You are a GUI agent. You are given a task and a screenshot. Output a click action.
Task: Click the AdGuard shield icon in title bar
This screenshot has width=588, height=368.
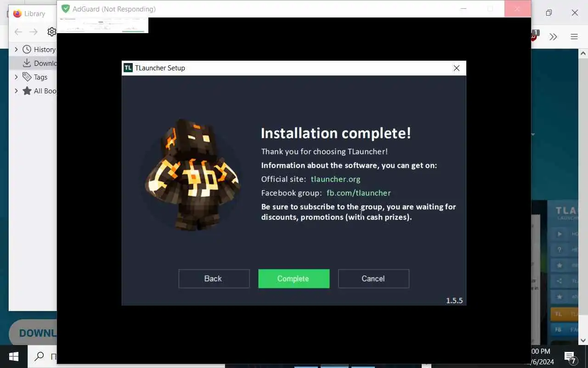click(66, 9)
